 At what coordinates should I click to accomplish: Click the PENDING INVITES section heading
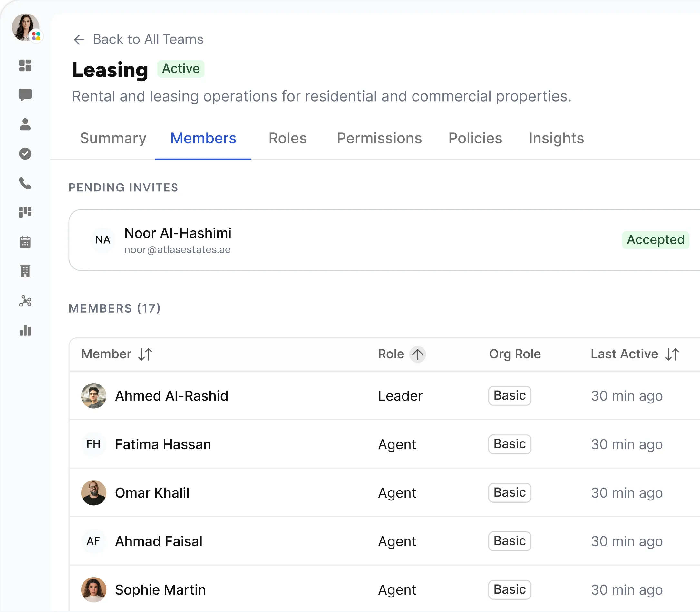[x=123, y=188]
